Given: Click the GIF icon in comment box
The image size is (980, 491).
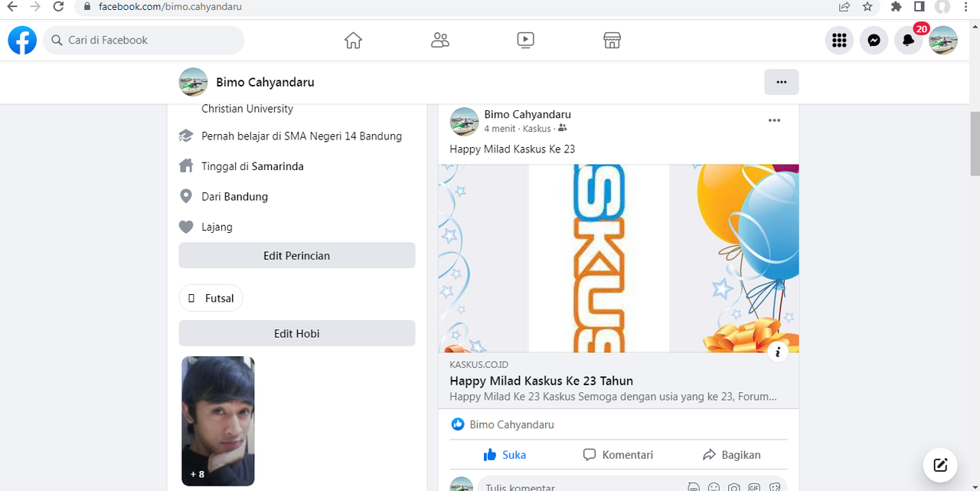Looking at the screenshot, I should click(x=754, y=487).
